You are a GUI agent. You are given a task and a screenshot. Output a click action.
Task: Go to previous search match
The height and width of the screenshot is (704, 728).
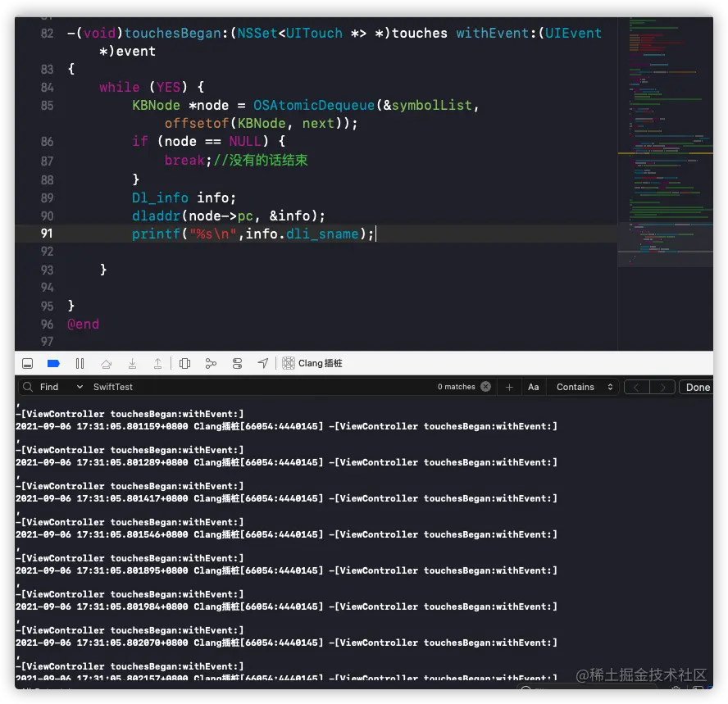[x=636, y=387]
